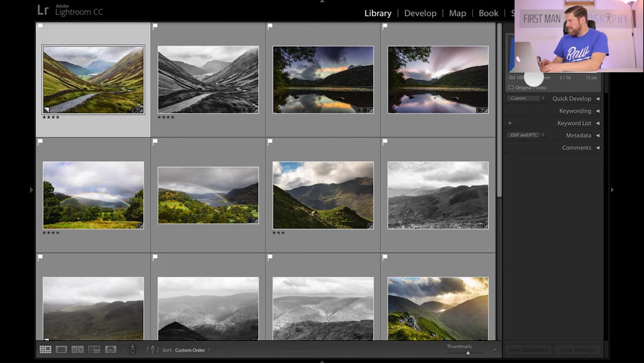Open the Custom preset dropdown
The image size is (644, 363).
pos(526,98)
